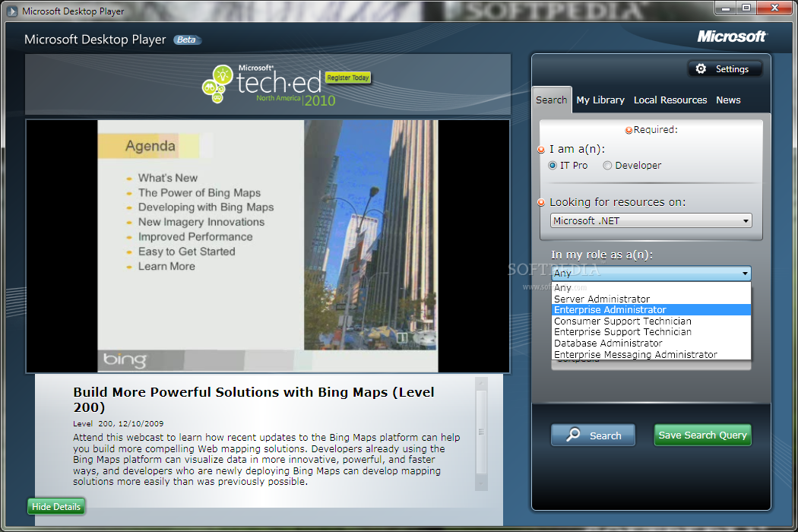This screenshot has height=532, width=798.
Task: Click the Looking for resources on: label
Action: 617,202
